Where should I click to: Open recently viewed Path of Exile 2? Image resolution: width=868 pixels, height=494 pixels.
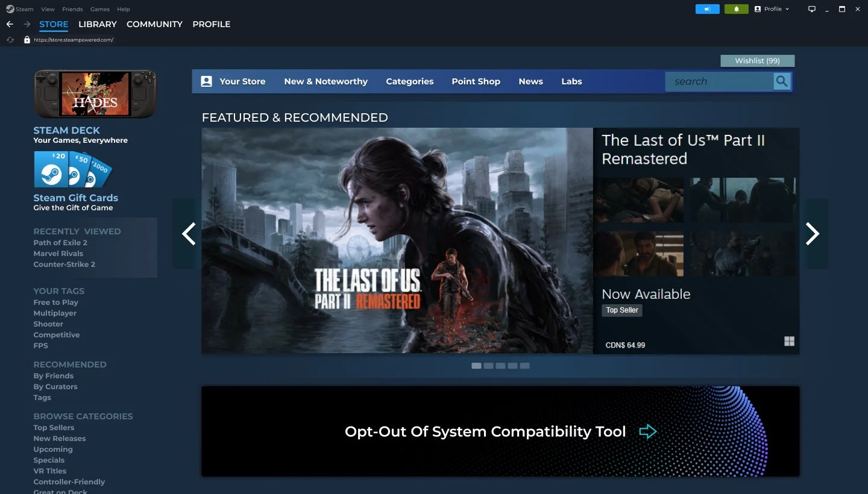click(x=60, y=243)
